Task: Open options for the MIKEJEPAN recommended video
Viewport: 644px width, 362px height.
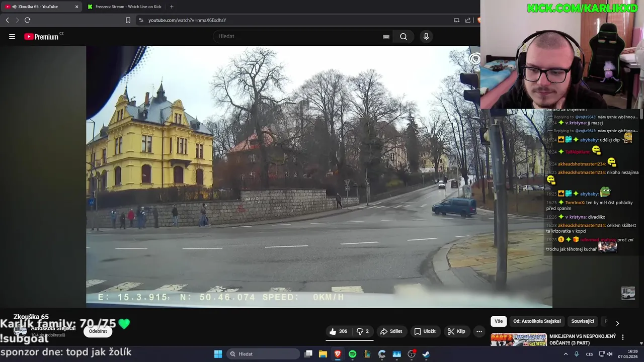Action: pos(623,337)
